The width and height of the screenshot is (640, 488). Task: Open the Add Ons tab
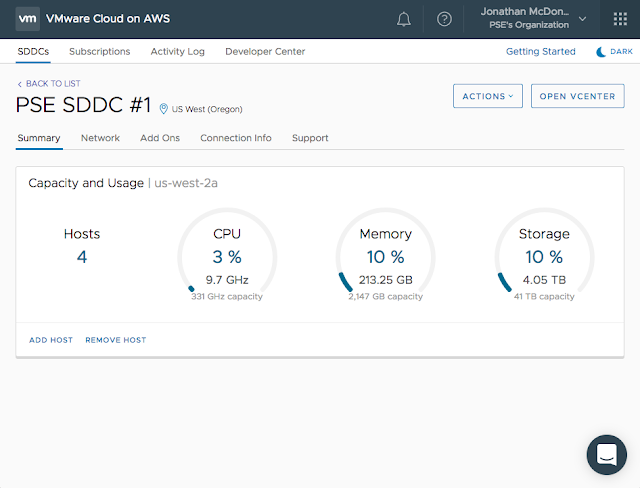point(160,138)
